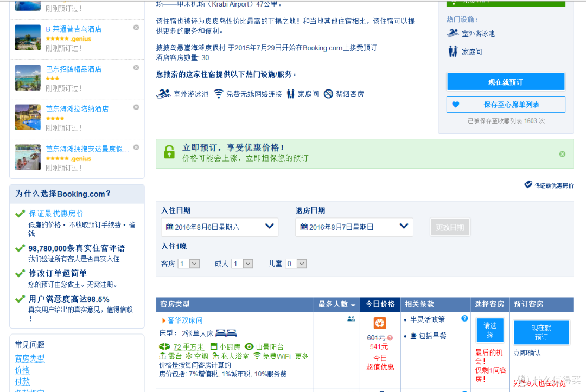Click the 相关条款 column header
This screenshot has width=586, height=392.
435,304
